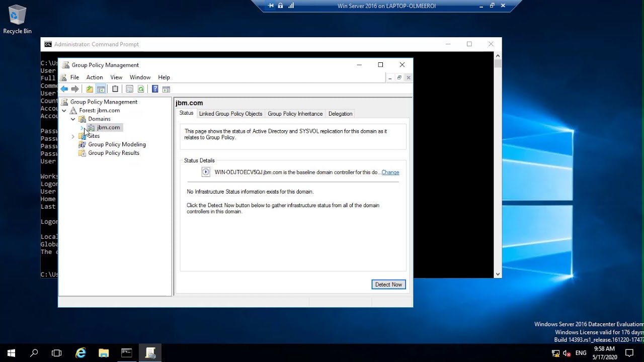
Task: Click the Detect Now button
Action: coord(388,285)
